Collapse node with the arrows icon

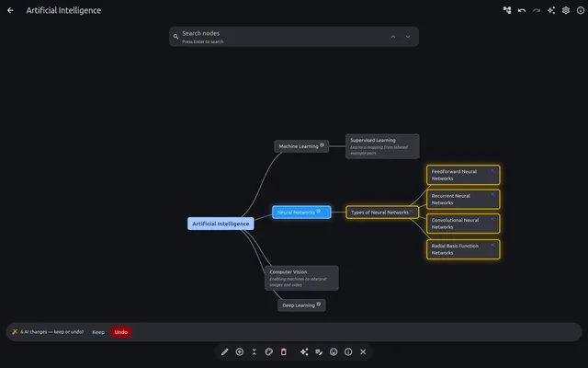[254, 351]
